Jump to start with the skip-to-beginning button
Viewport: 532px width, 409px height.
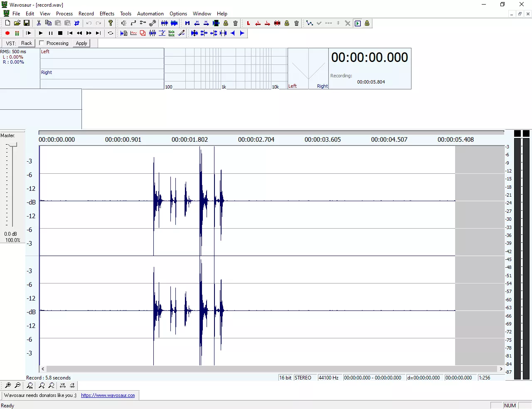point(70,33)
